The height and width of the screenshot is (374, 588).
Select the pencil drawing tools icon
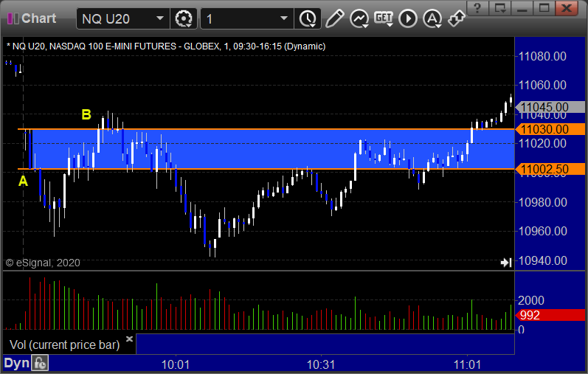point(334,18)
